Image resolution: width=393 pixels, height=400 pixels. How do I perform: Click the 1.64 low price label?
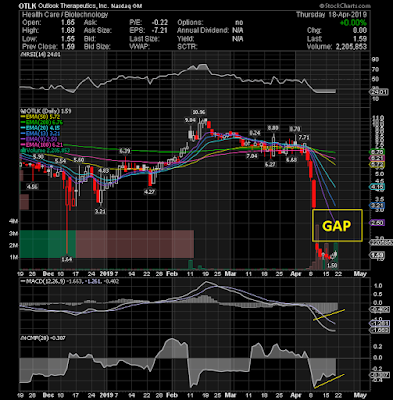[67, 259]
